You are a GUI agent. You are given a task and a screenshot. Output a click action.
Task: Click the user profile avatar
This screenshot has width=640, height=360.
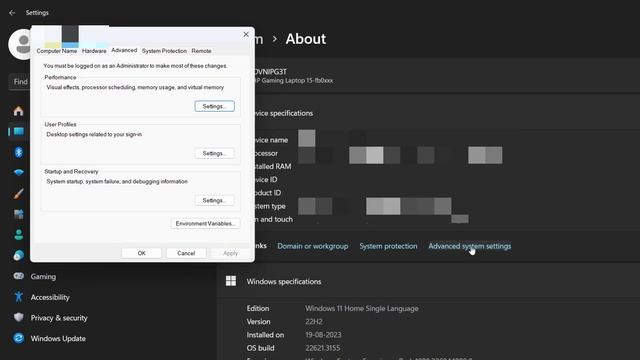pos(20,44)
